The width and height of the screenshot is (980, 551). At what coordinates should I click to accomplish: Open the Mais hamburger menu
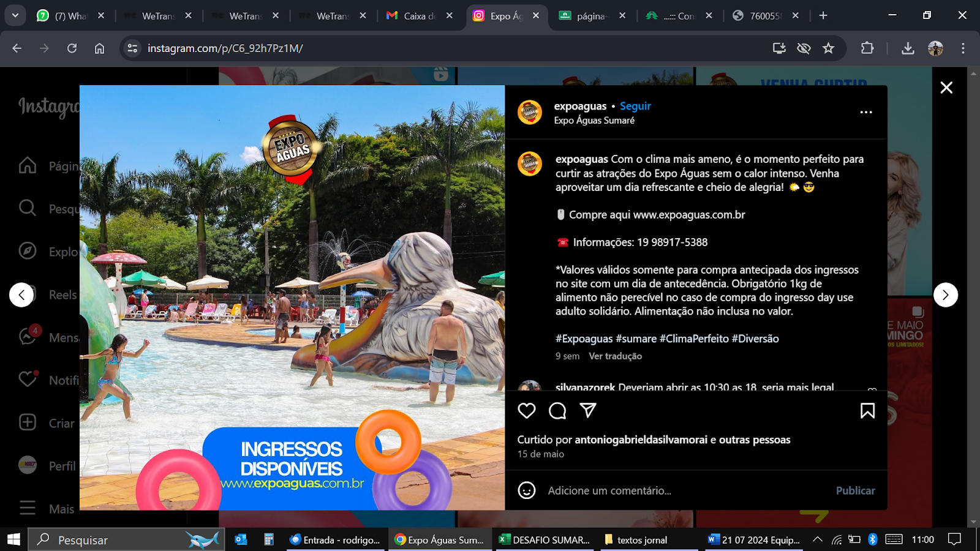[x=47, y=509]
